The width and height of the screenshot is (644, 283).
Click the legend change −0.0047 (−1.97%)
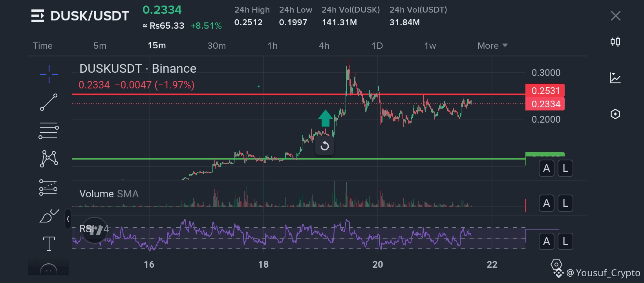coord(155,85)
